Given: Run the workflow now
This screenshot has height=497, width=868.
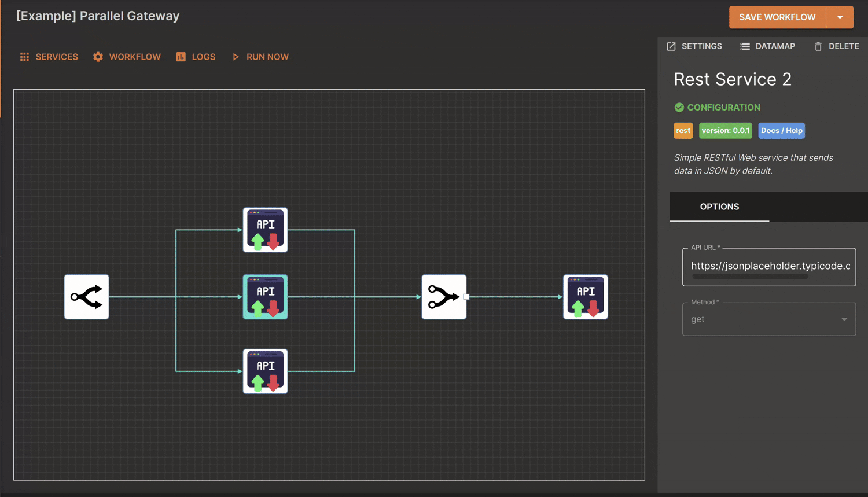Looking at the screenshot, I should pyautogui.click(x=260, y=57).
